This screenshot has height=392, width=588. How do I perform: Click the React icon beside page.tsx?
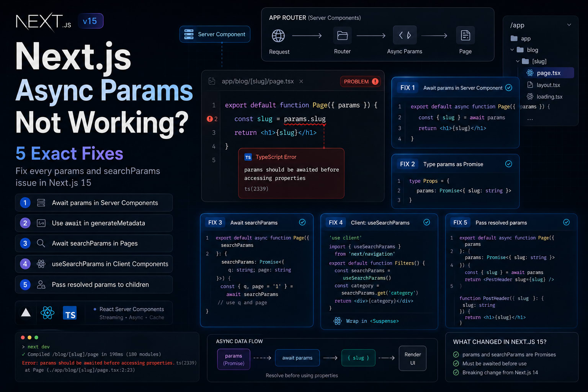point(530,73)
